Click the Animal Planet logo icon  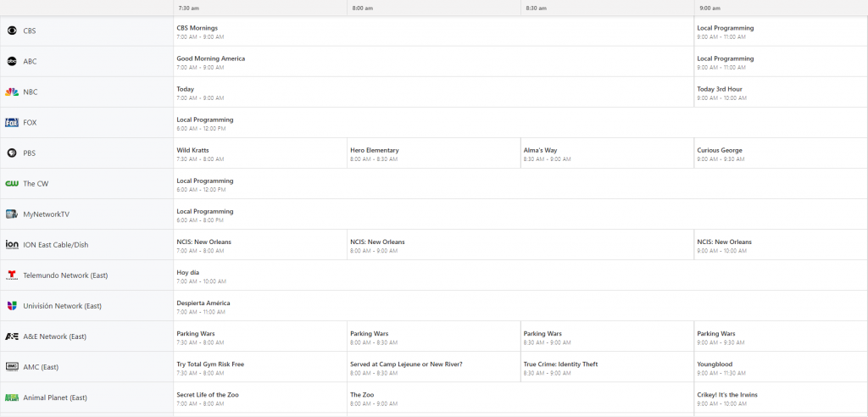[12, 398]
